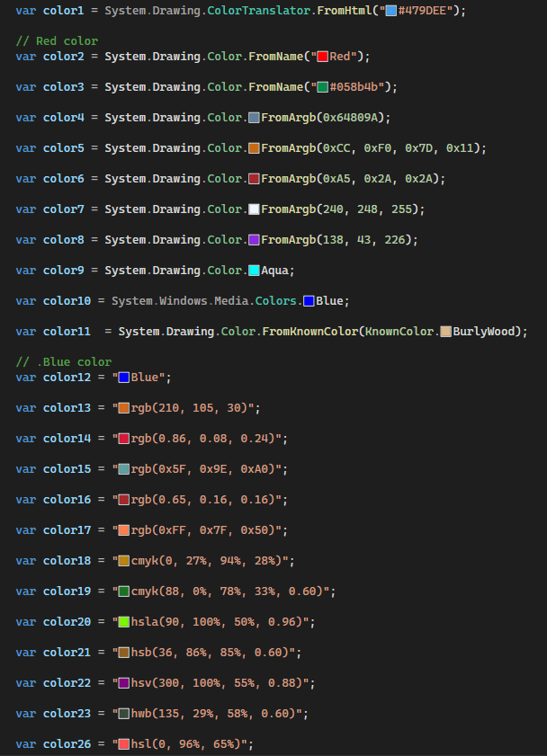Select the swatch before FromArgb(0x64809A)

(254, 118)
